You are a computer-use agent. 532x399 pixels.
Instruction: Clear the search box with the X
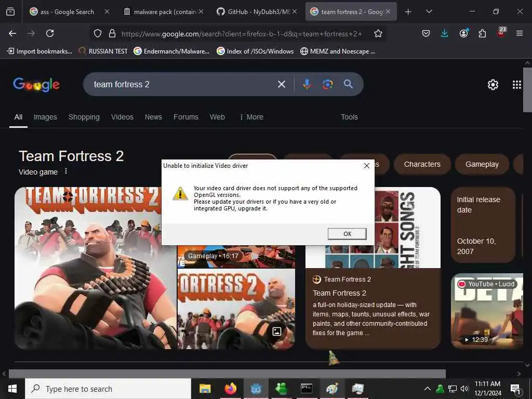(281, 84)
